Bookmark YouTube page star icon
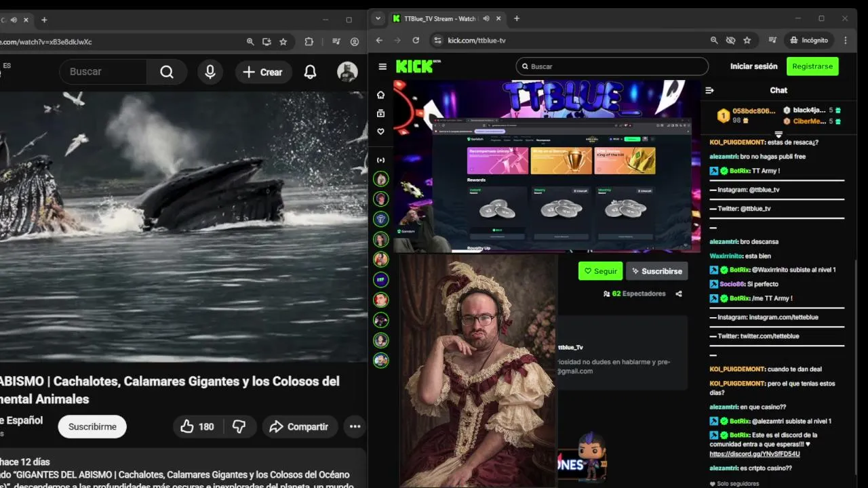Screen dimensions: 868x488 click(283, 42)
